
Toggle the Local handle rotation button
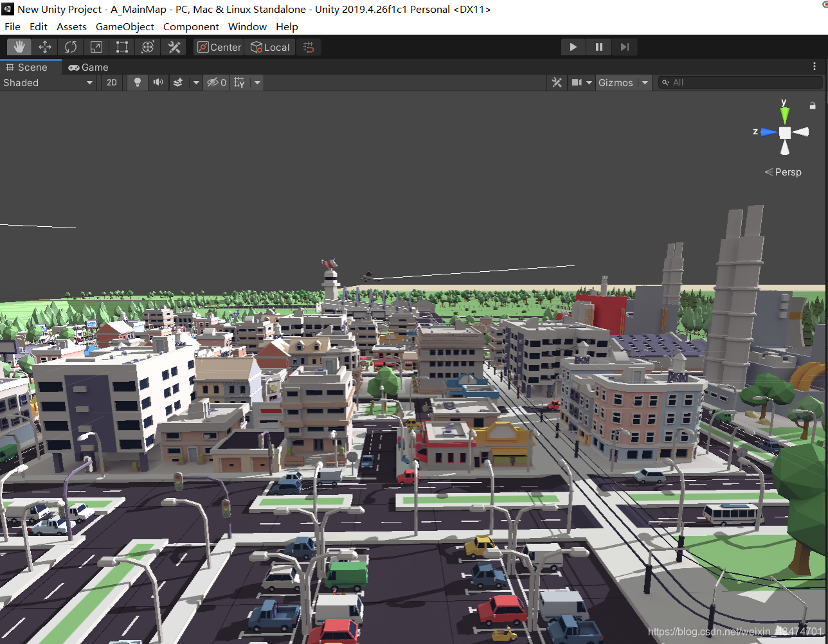[x=270, y=47]
